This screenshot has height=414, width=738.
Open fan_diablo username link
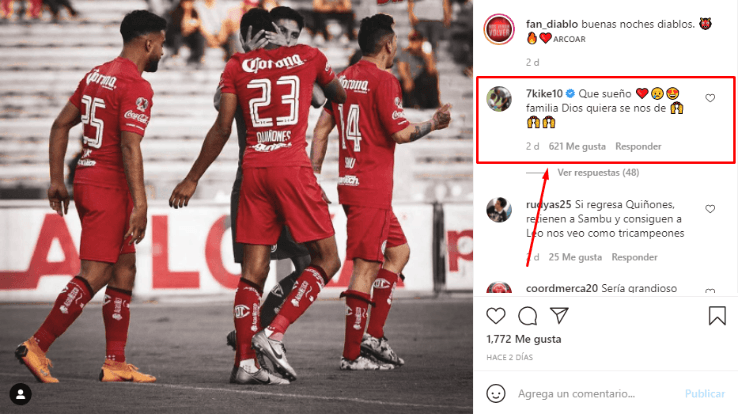pyautogui.click(x=552, y=24)
